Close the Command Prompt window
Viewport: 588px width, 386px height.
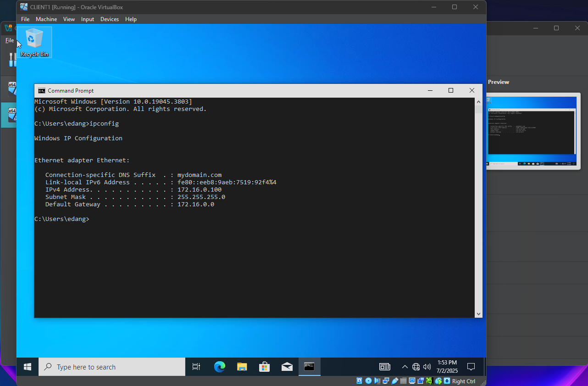472,91
